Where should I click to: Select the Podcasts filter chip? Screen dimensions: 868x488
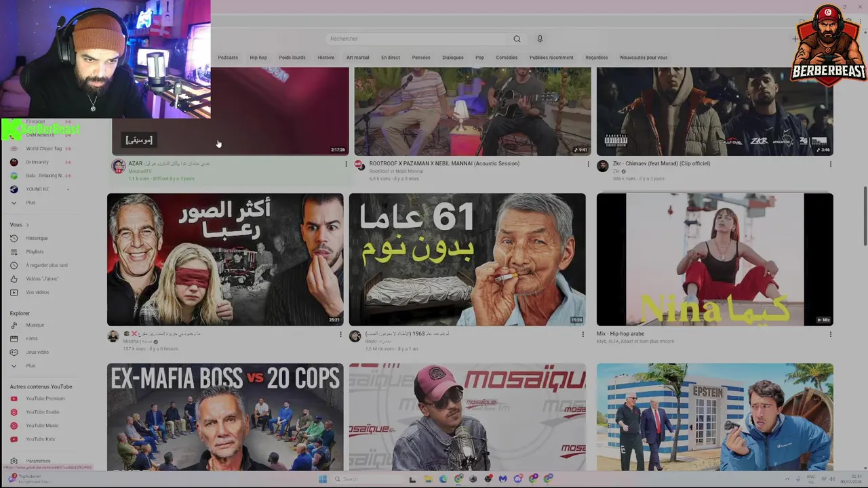228,58
